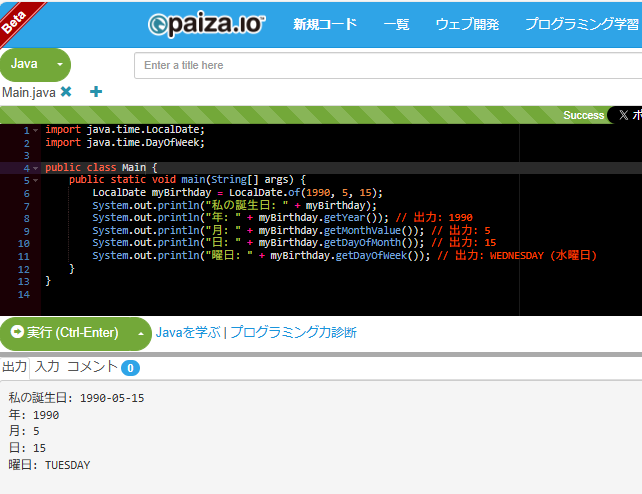
Task: Run the code with 実行 button
Action: pyautogui.click(x=65, y=332)
